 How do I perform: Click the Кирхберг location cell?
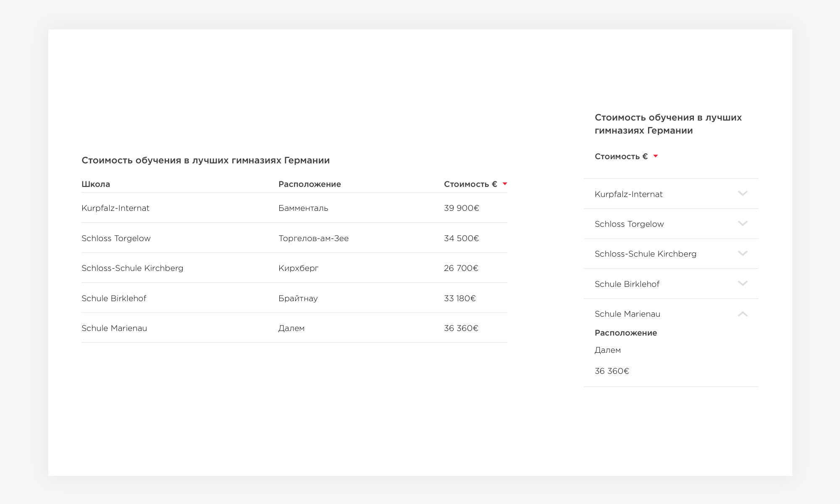coord(298,268)
